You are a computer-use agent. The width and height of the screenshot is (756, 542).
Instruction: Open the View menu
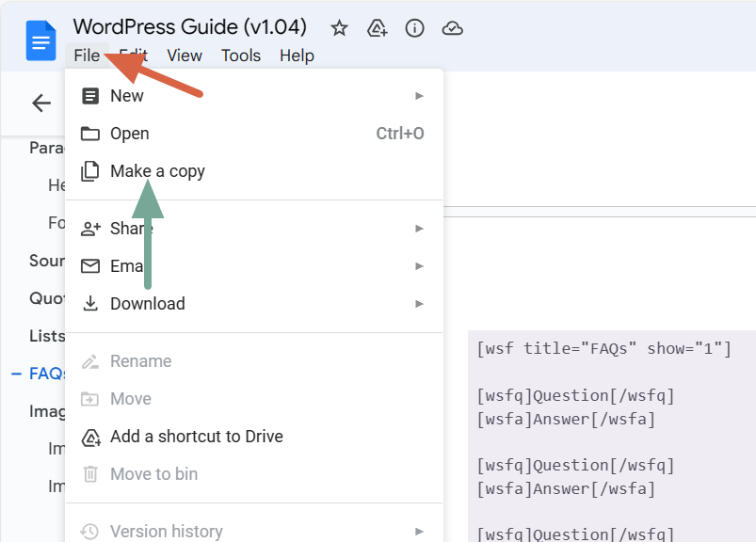point(185,56)
